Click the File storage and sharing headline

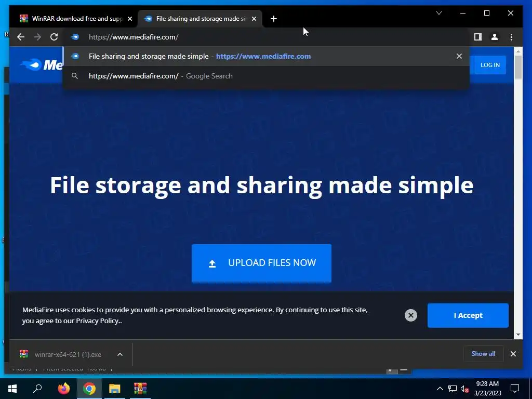click(262, 185)
